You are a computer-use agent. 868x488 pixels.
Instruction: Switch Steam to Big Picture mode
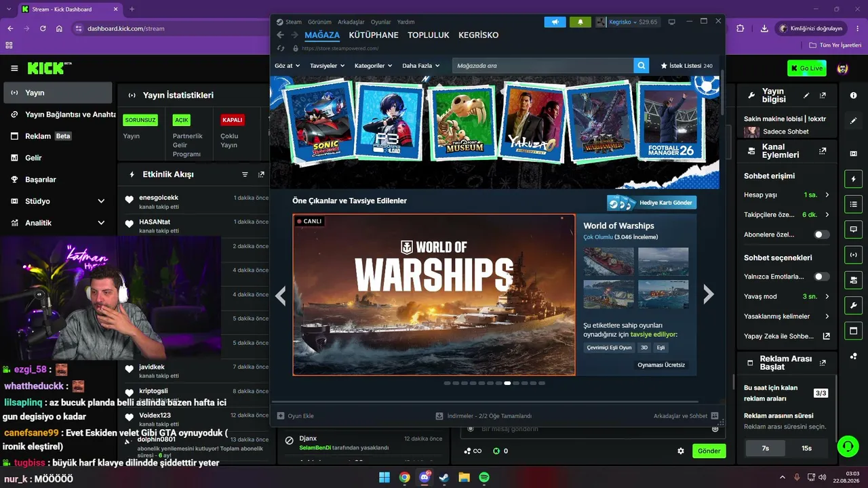[x=672, y=22]
